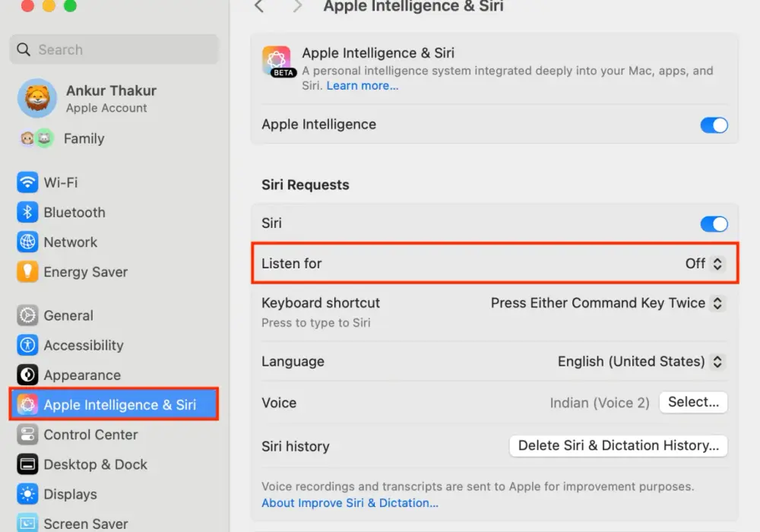
Task: Open General settings label
Action: click(68, 315)
